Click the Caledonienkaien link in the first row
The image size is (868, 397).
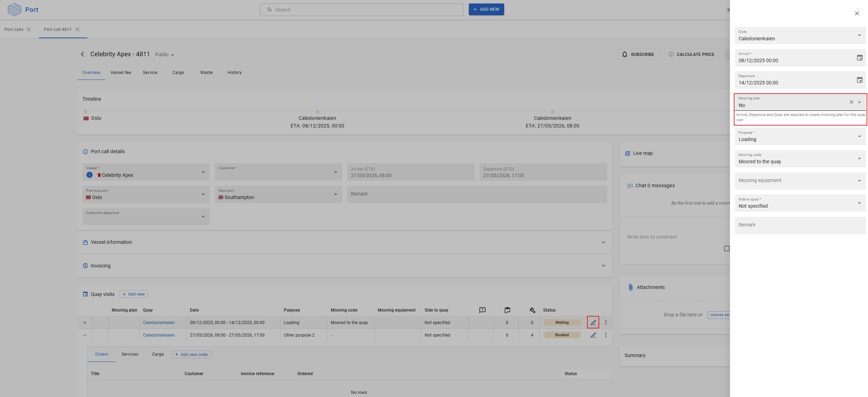[159, 323]
